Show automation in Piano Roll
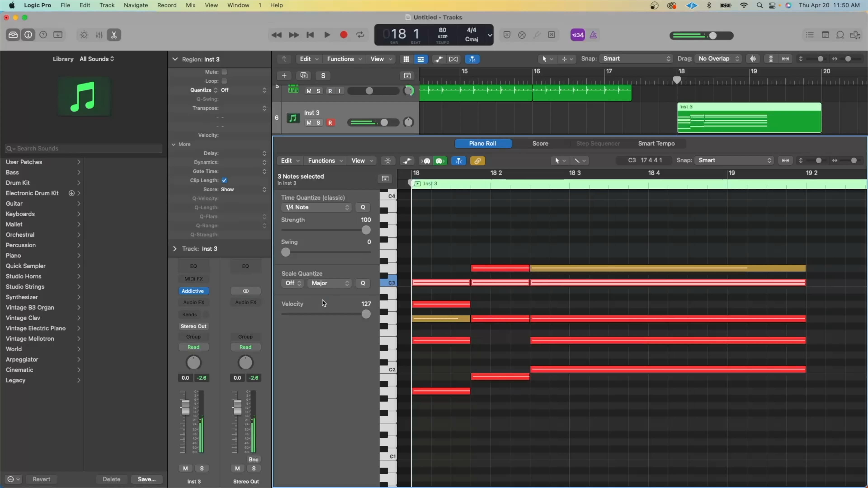Image resolution: width=868 pixels, height=488 pixels. coord(407,161)
